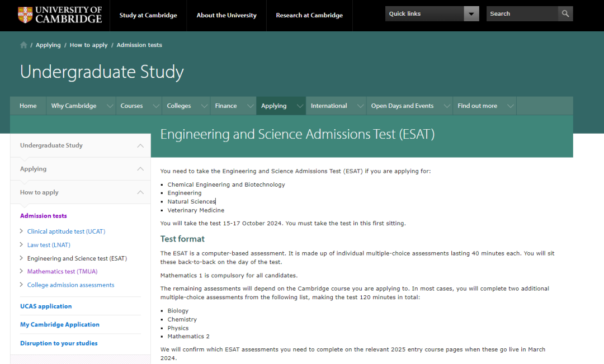Open the Finance navigation tab
The width and height of the screenshot is (604, 364).
coord(226,106)
